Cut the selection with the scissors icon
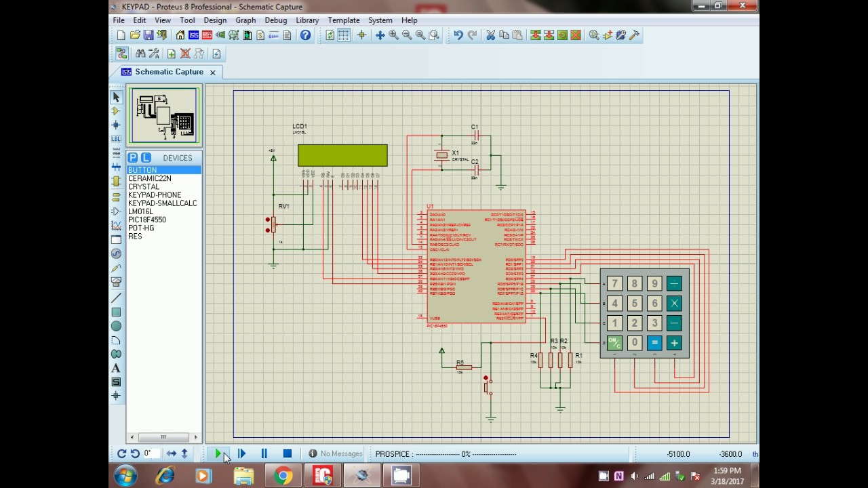The height and width of the screenshot is (488, 868). point(490,35)
